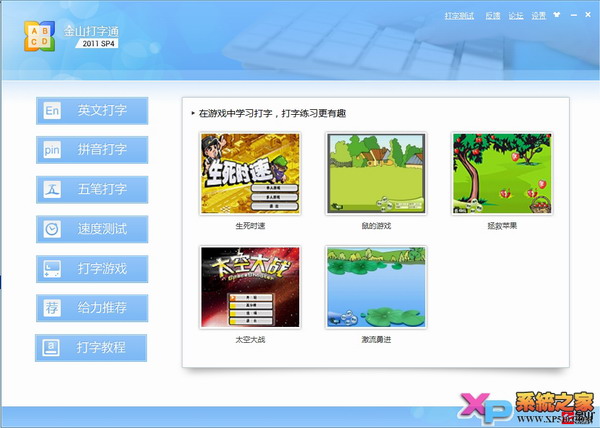Click the 金山打字通 ABCD logo icon
Screen dimensions: 600x428
(x=38, y=35)
